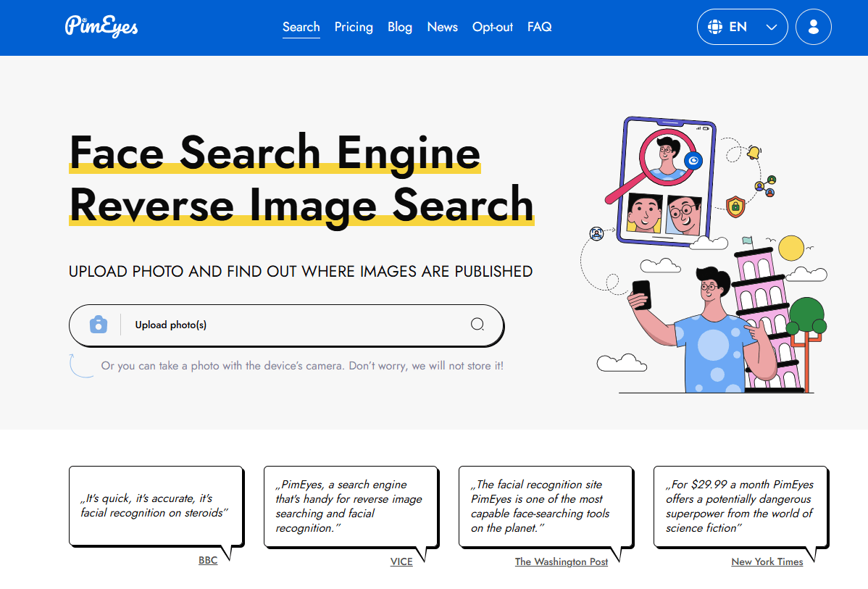Screen dimensions: 868x589
Task: Click the PimEyes logo
Action: (101, 27)
